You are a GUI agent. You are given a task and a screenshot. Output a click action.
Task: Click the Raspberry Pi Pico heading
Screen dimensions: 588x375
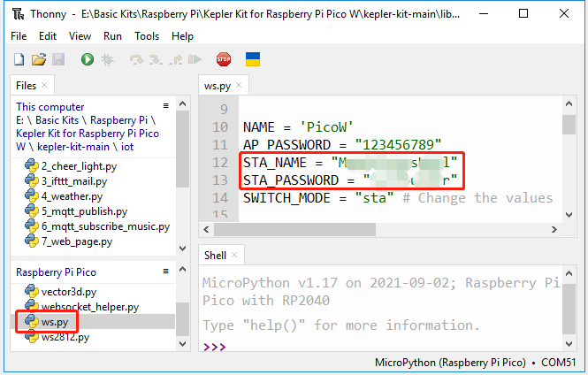click(56, 272)
